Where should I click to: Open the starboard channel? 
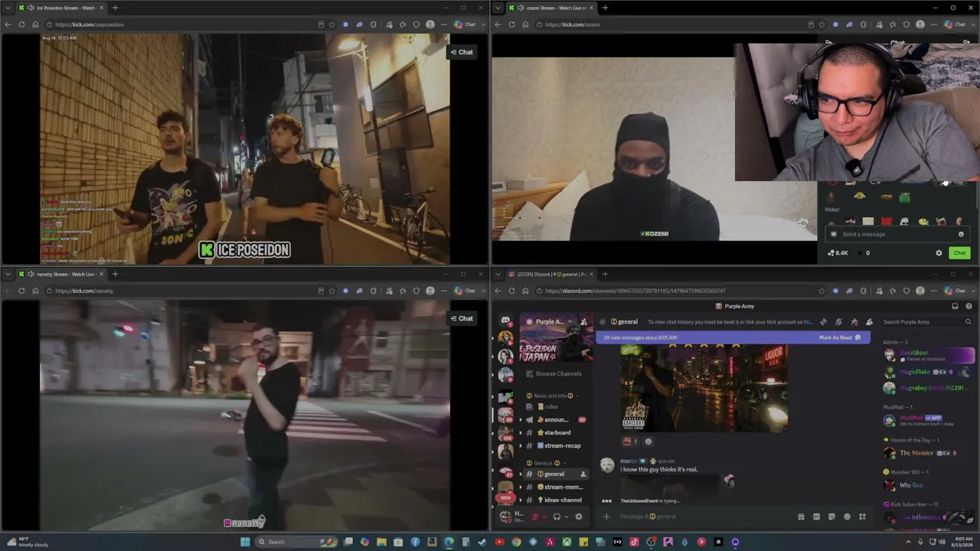pyautogui.click(x=557, y=432)
